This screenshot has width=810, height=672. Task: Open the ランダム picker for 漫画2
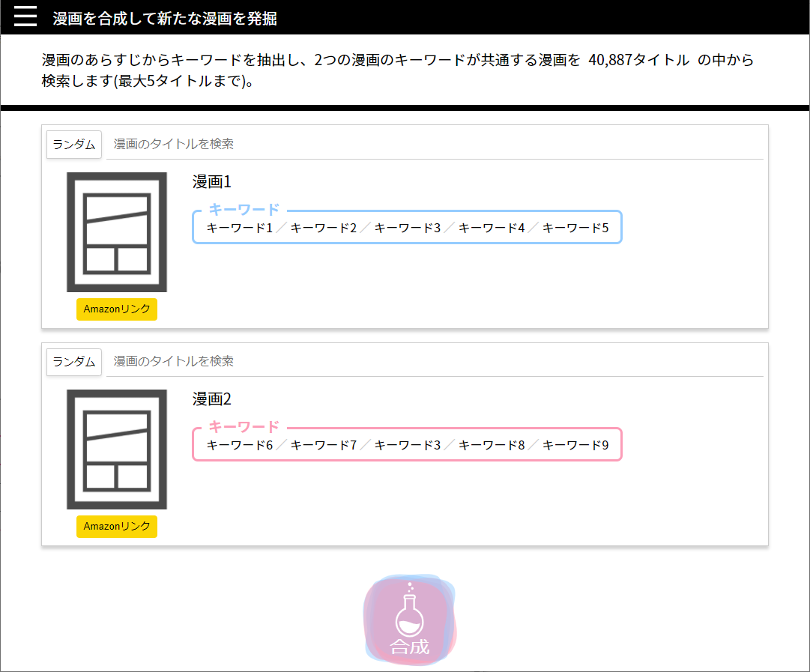click(x=73, y=362)
